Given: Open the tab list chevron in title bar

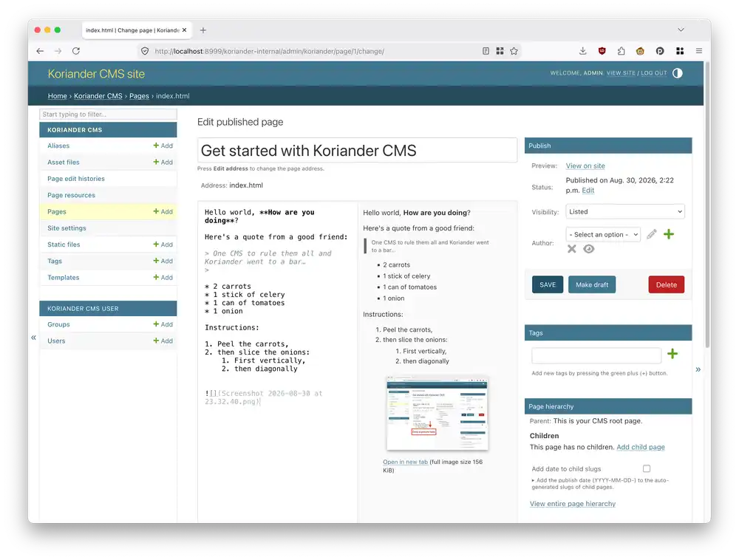Looking at the screenshot, I should click(681, 30).
